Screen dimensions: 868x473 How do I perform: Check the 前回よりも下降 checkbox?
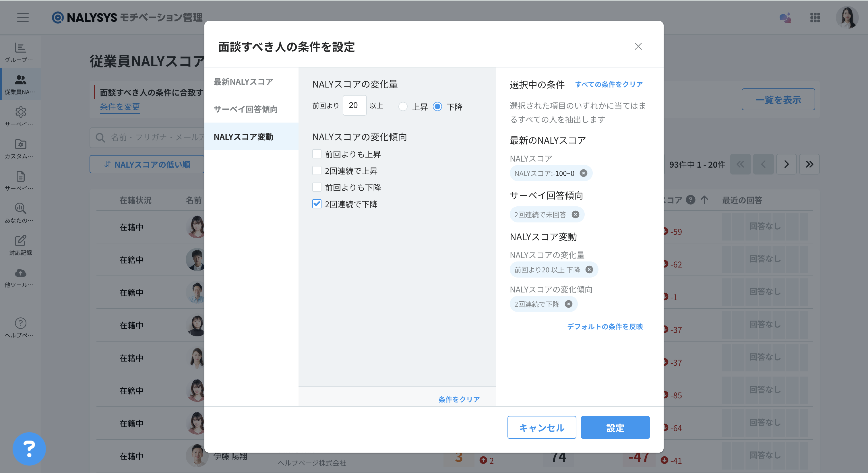click(x=317, y=187)
